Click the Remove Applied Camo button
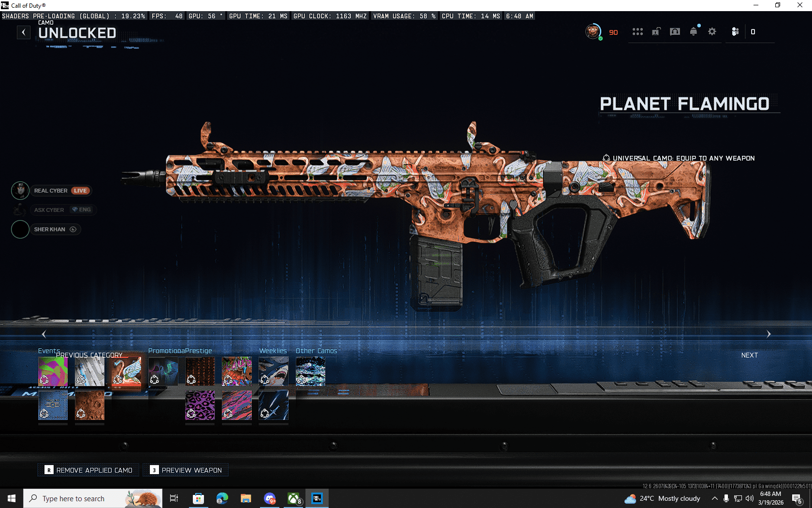 (88, 470)
